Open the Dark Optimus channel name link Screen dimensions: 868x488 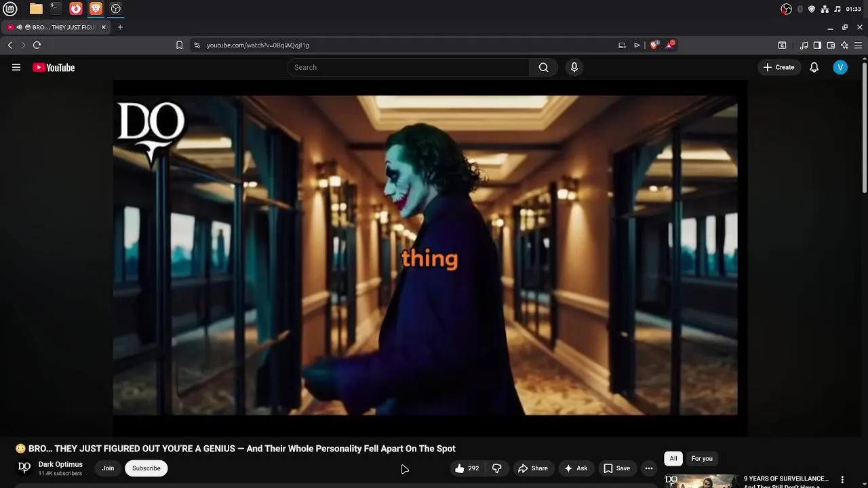pyautogui.click(x=60, y=464)
